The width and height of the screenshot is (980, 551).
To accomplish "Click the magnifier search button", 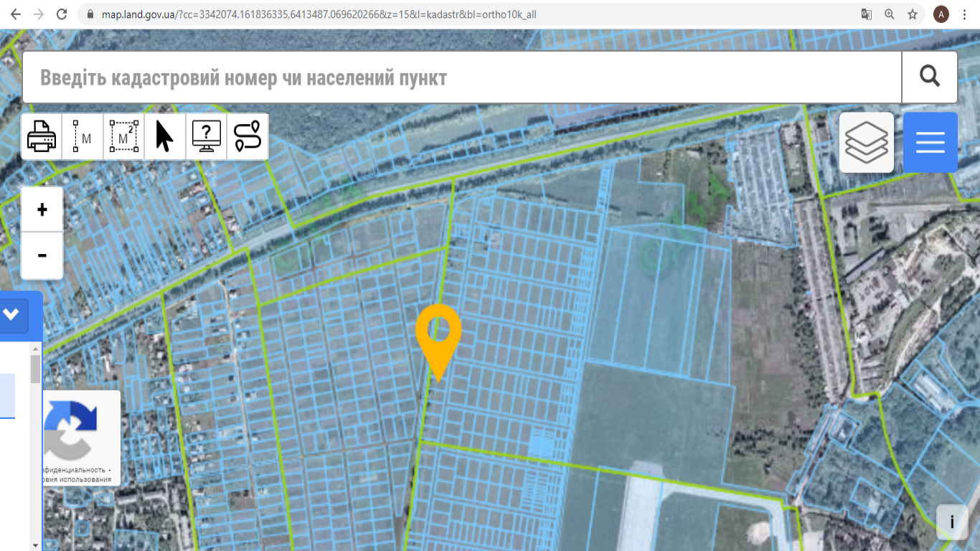I will click(930, 77).
